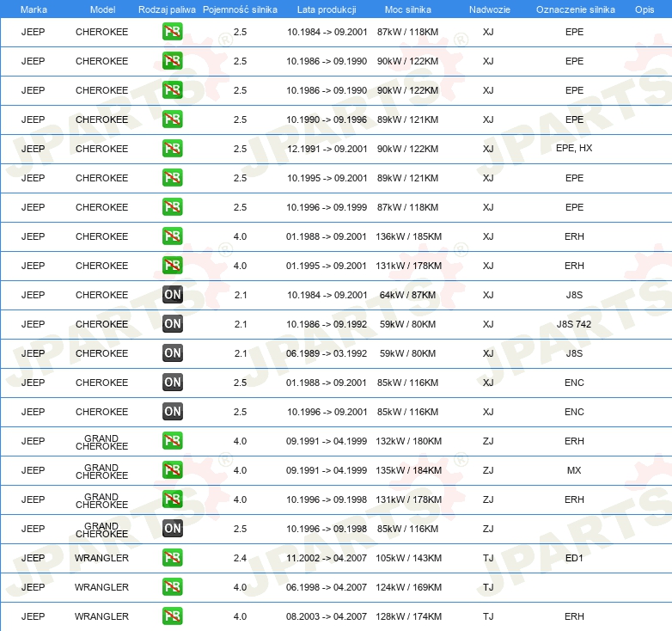Viewport: 672px width, 631px height.
Task: Click XJ body cell in J8S 742 row
Action: pos(488,324)
